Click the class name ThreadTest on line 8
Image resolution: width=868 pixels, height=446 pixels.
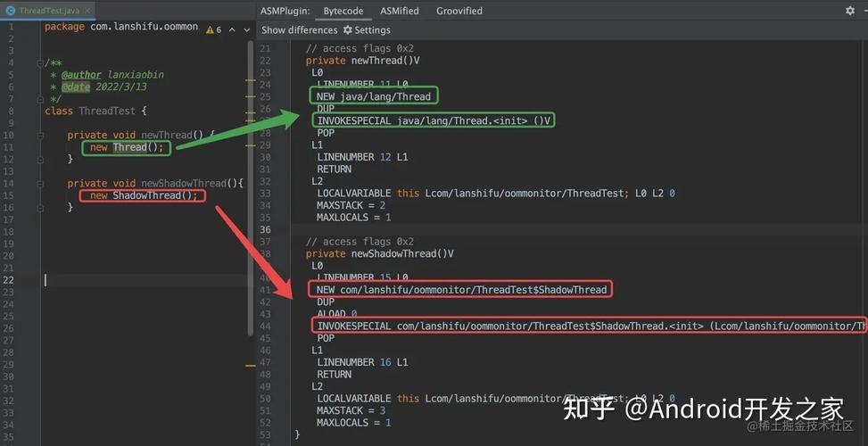(107, 111)
